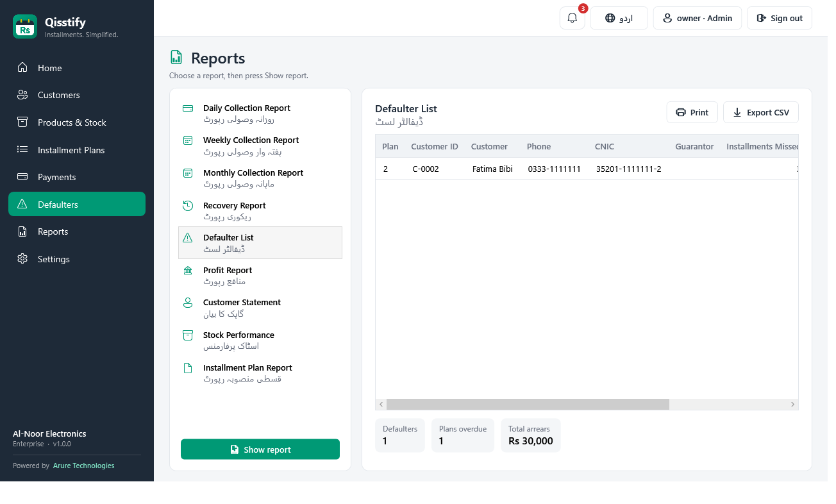Click the Guarantor column header
Screen dimensions: 836x504
pos(694,146)
